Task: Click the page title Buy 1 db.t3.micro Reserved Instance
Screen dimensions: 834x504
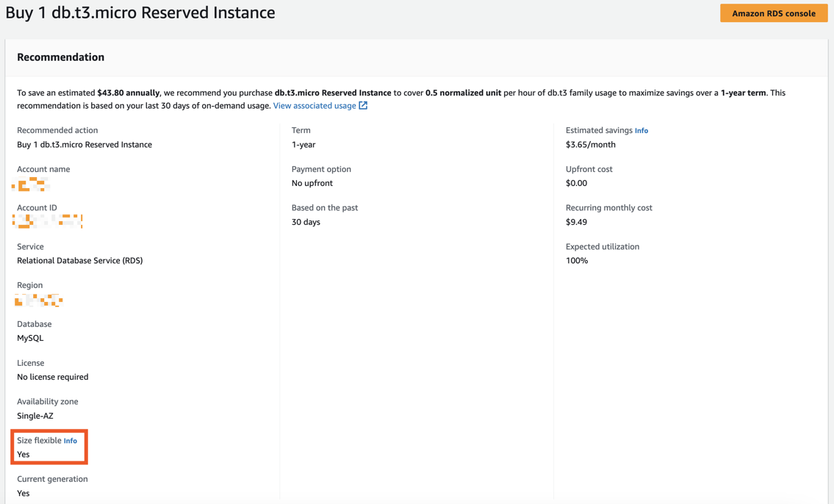Action: (140, 12)
